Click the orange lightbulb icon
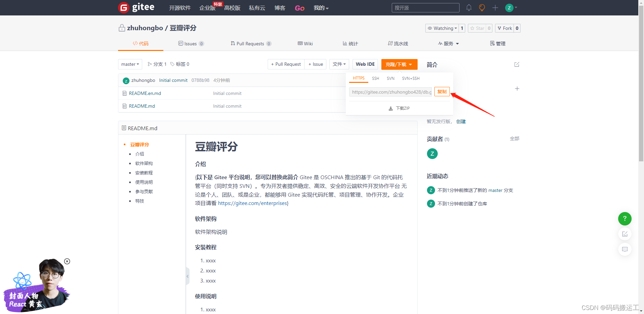644x314 pixels. (x=482, y=8)
